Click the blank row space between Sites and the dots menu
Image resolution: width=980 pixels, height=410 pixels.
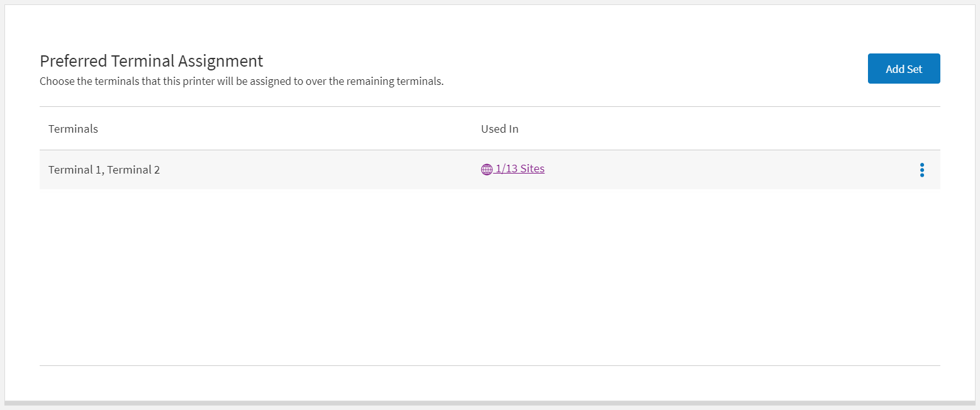click(x=724, y=170)
